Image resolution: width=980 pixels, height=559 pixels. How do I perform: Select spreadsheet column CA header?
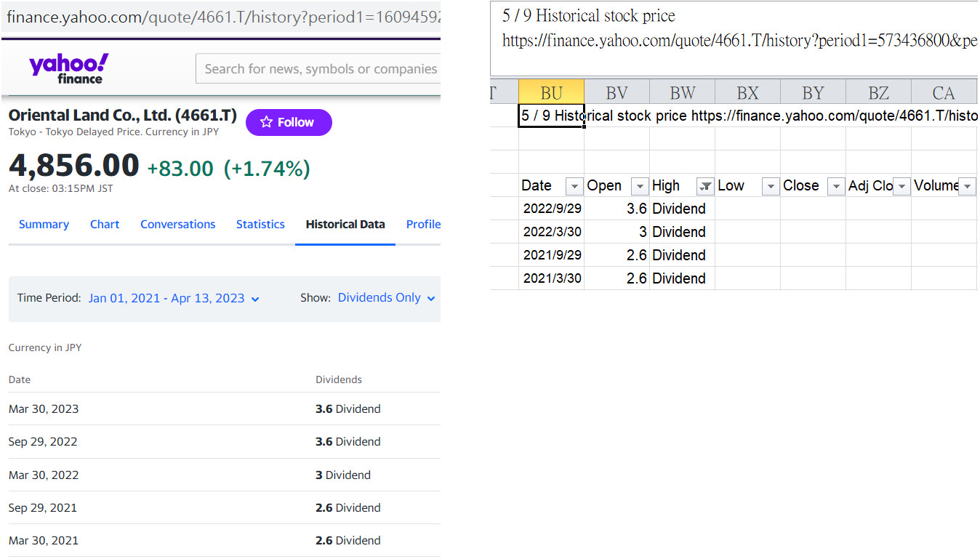[x=944, y=92]
